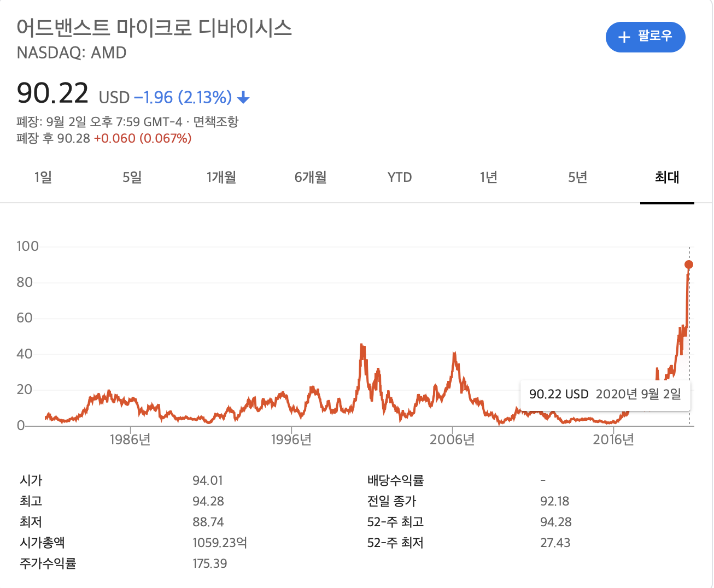Click the −1.96 (2.13%) change value
The width and height of the screenshot is (714, 588).
[183, 97]
